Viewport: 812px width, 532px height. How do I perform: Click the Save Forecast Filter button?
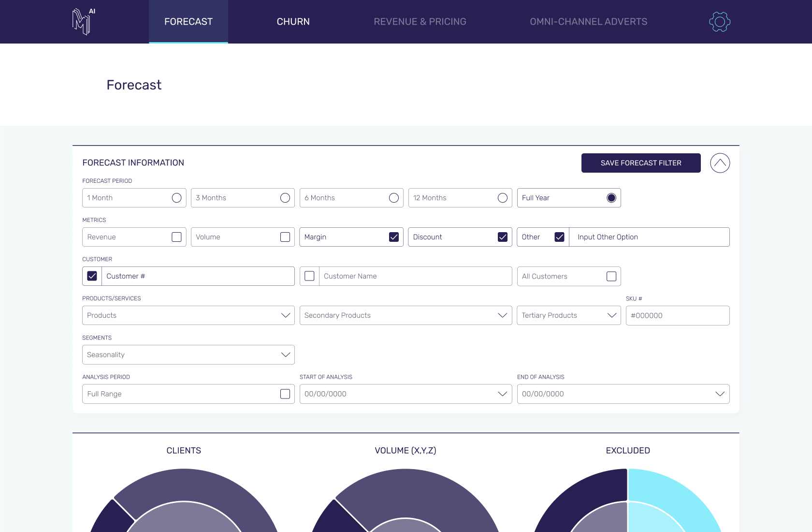[641, 163]
